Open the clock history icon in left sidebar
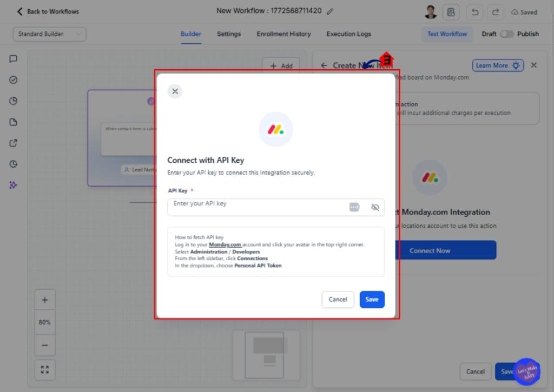 [13, 164]
